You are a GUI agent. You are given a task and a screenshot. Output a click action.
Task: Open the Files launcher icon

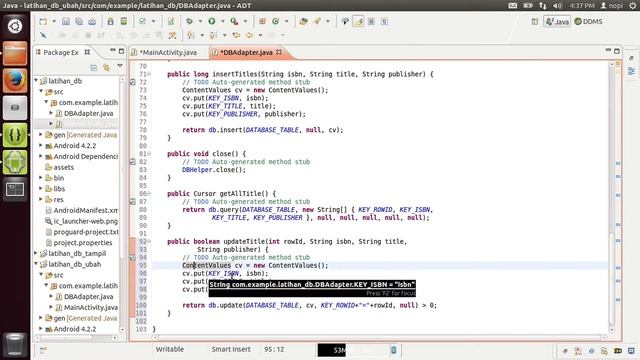tap(15, 53)
